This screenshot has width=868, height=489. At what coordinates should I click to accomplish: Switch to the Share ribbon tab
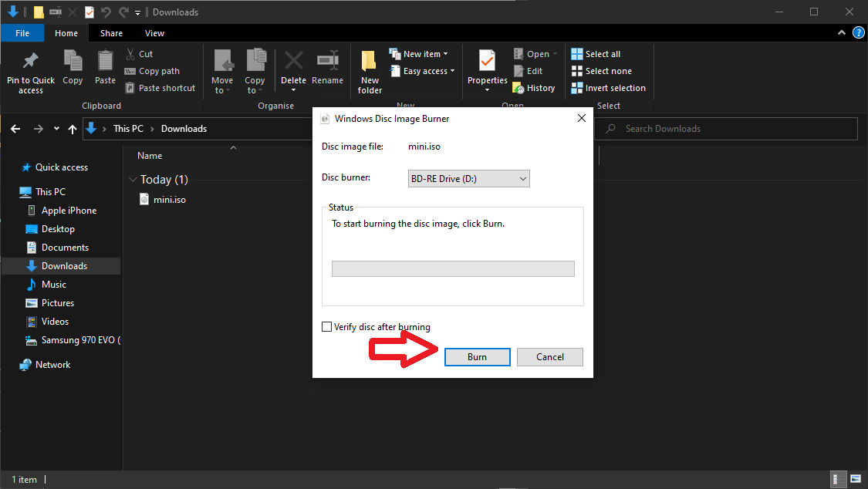[111, 33]
